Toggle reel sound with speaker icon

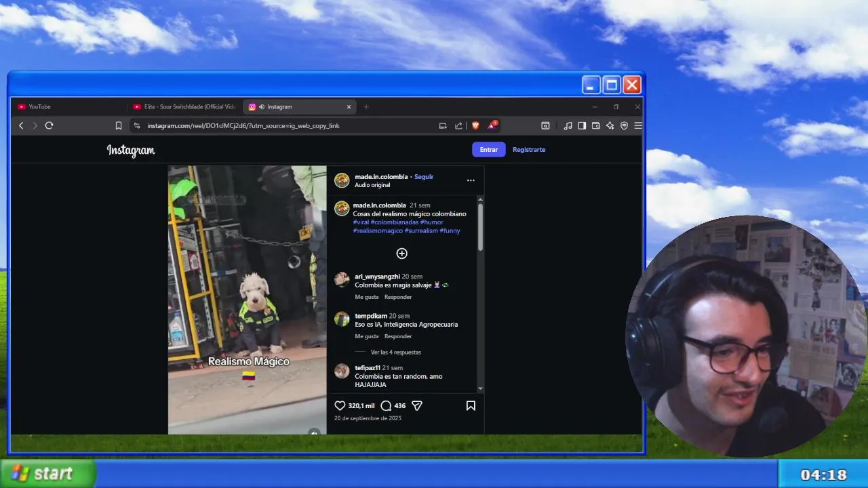[x=314, y=432]
